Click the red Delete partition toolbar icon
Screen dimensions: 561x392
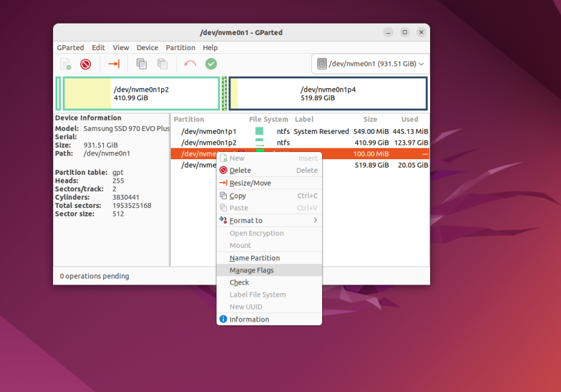pyautogui.click(x=86, y=64)
